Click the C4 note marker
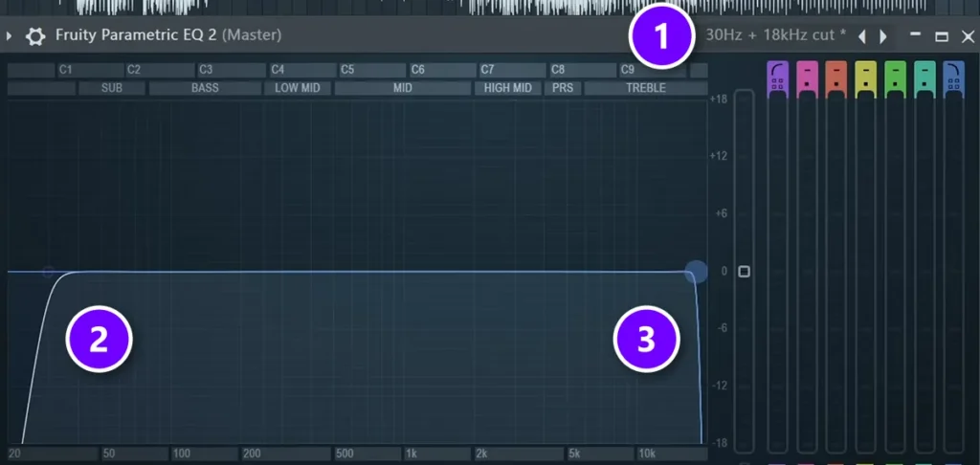 pos(278,70)
